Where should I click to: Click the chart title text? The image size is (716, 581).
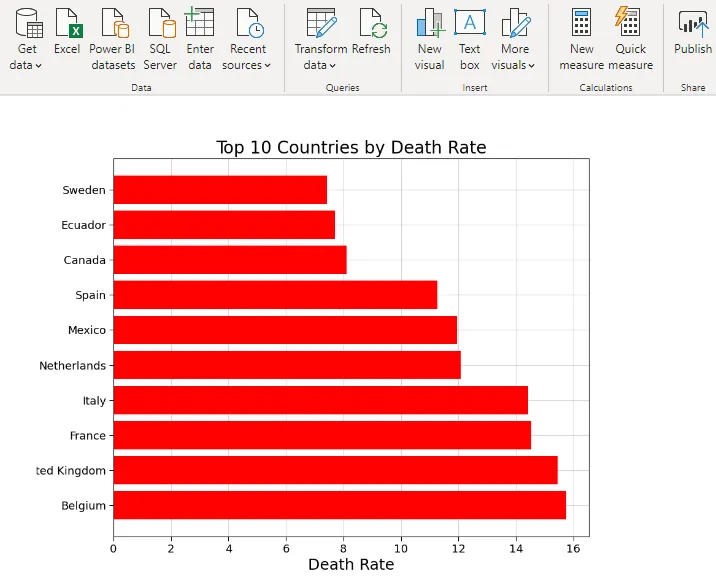coord(351,148)
